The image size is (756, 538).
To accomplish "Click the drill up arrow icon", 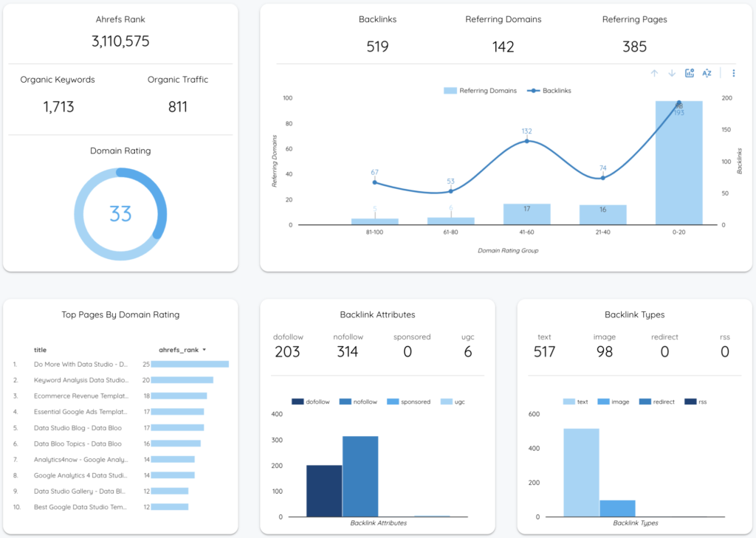I will (x=654, y=73).
